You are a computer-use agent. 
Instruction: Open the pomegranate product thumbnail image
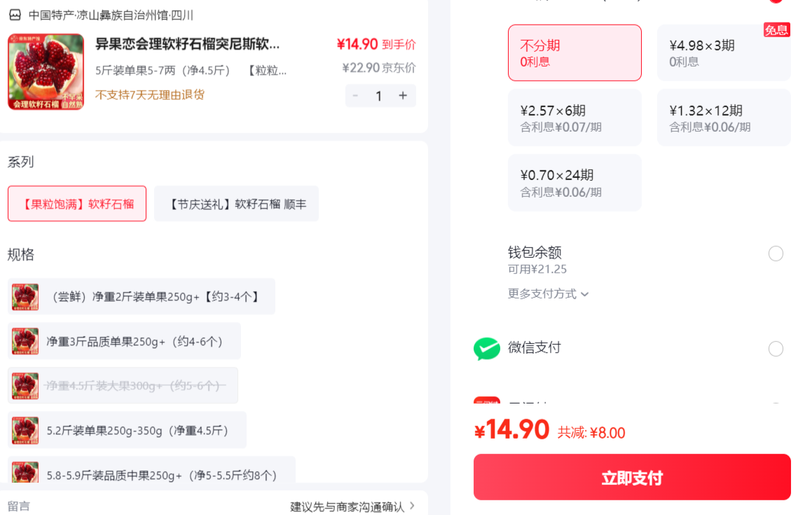[x=46, y=72]
